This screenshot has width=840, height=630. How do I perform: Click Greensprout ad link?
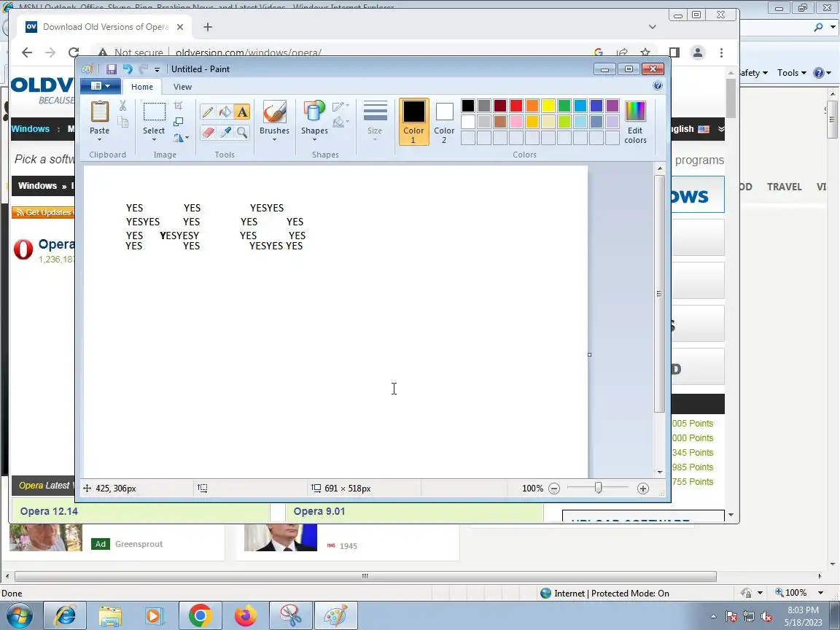139,544
